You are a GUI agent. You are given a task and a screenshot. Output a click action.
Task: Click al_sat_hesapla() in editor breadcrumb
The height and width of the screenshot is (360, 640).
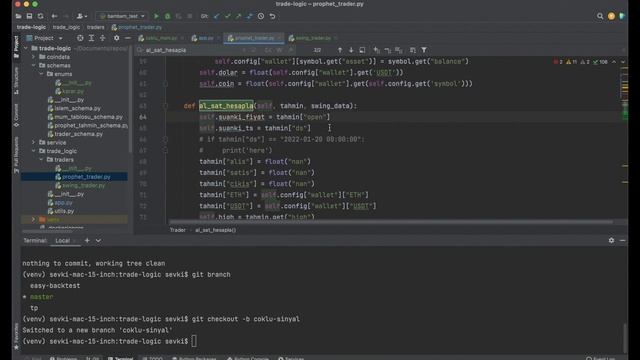215,230
